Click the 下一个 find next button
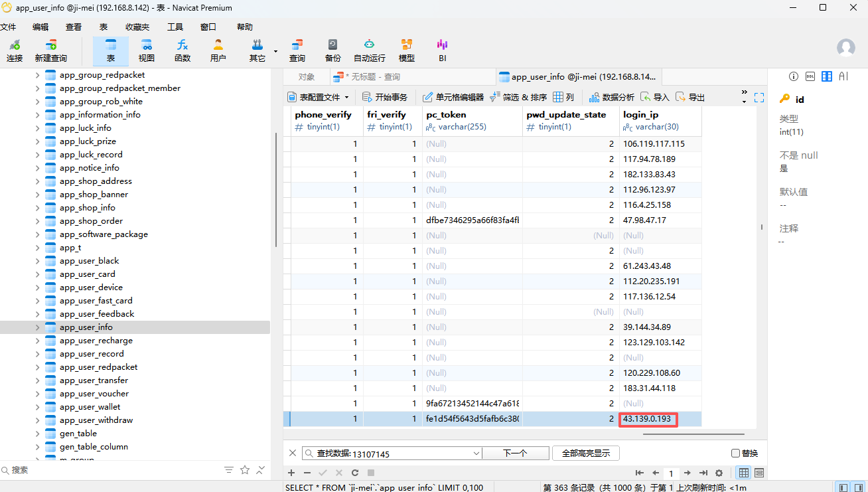868x492 pixels. click(515, 453)
